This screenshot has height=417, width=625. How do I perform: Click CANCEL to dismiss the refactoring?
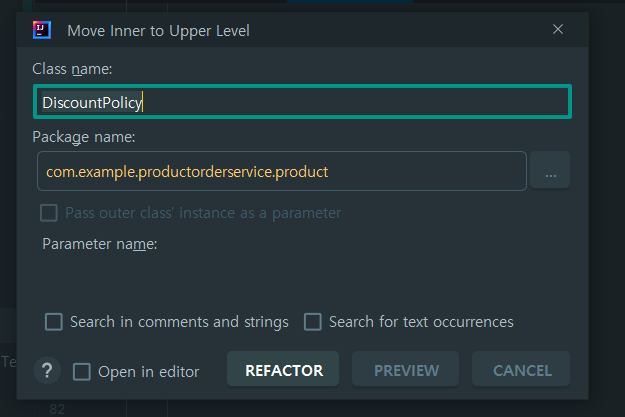pos(521,369)
